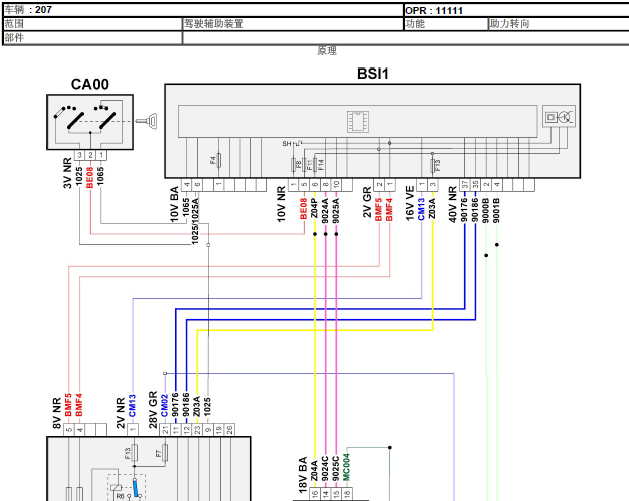Click the vehicle 207 header cell
Screen dimensions: 629x501
[203, 10]
